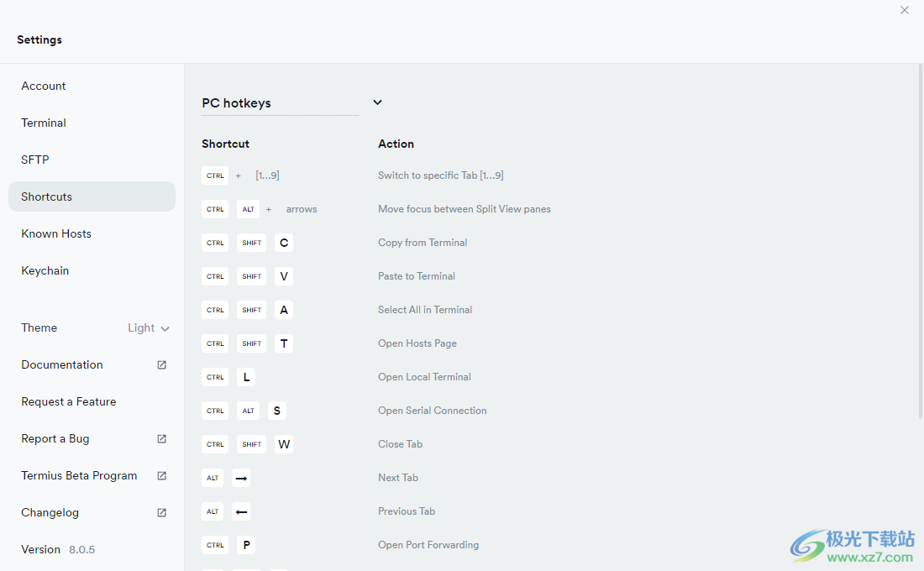Click the SHIFT key in Copy from Terminal row

252,243
